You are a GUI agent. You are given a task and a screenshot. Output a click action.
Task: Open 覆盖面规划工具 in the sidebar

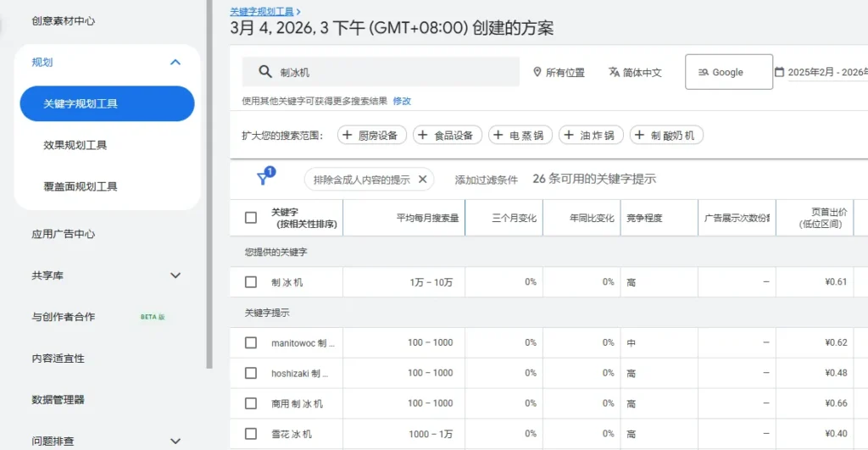click(81, 186)
